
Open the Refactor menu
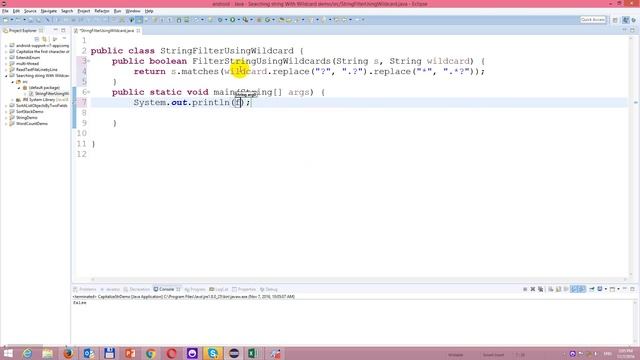tap(102, 11)
